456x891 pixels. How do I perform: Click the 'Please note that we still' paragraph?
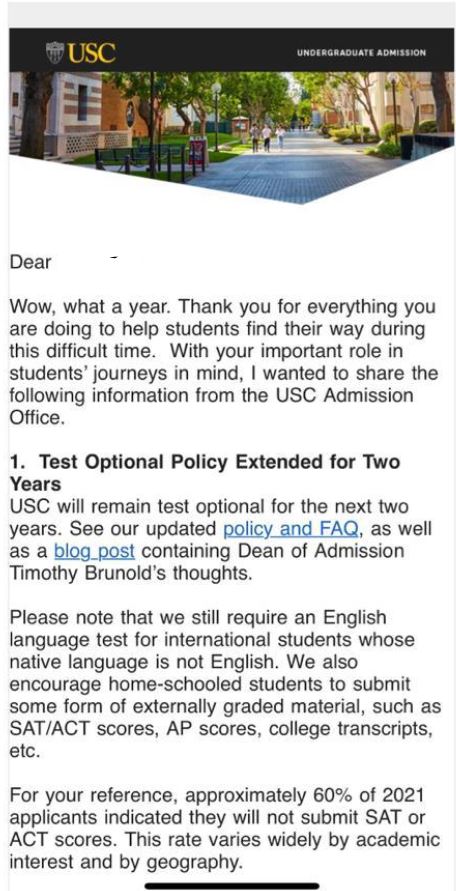pyautogui.click(x=225, y=684)
